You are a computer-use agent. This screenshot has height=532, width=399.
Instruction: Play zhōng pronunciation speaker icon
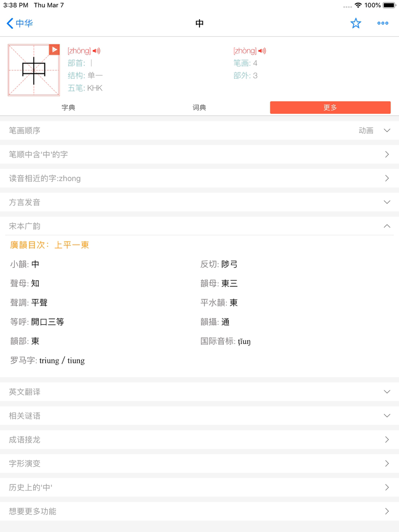coord(97,51)
